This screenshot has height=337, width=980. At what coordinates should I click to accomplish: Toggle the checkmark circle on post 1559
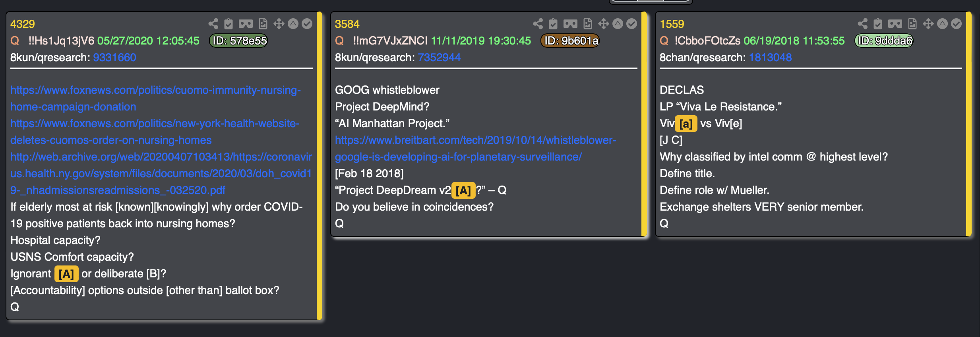click(x=956, y=24)
